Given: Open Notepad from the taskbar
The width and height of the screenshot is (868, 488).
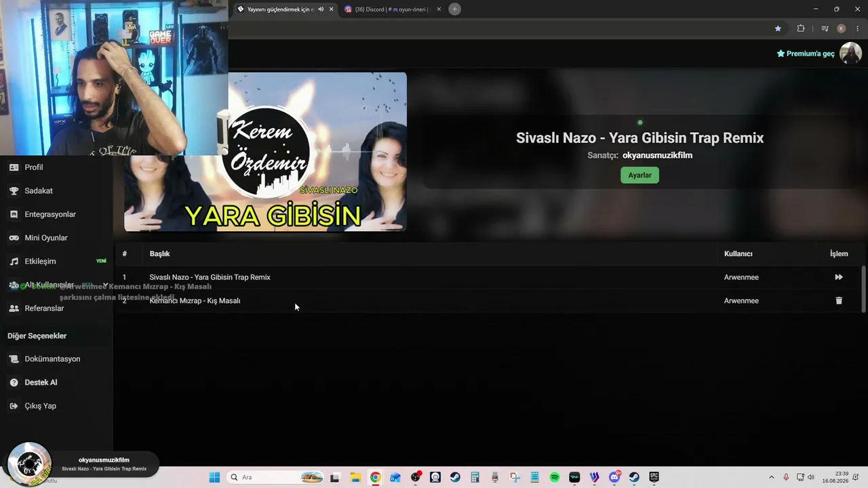Looking at the screenshot, I should (534, 477).
